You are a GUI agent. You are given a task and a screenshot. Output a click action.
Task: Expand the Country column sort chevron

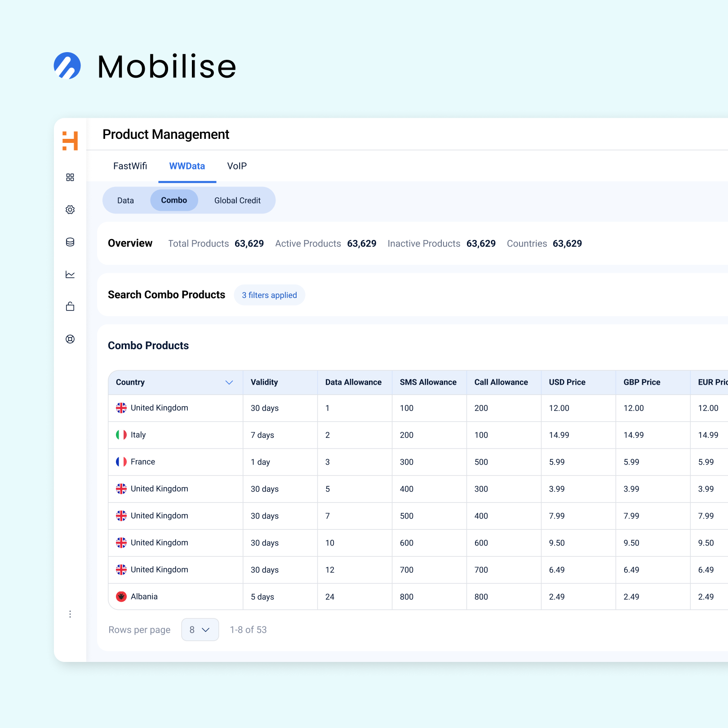point(229,382)
